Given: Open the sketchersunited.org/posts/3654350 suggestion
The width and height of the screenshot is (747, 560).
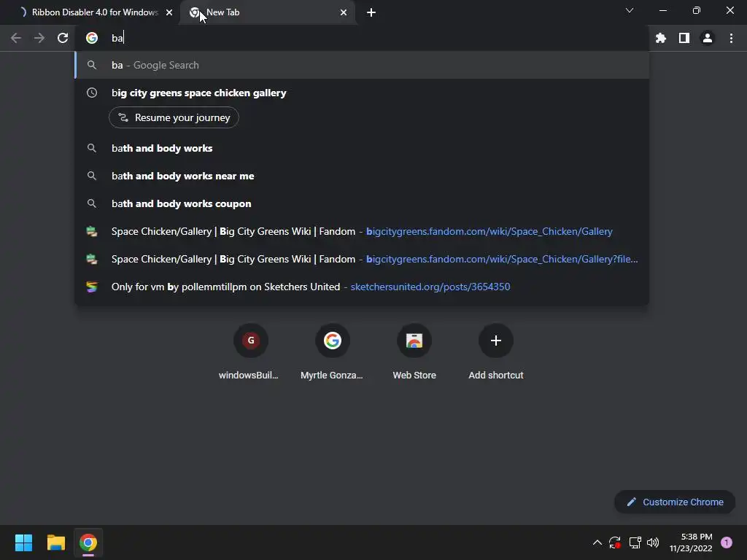Looking at the screenshot, I should (362, 287).
